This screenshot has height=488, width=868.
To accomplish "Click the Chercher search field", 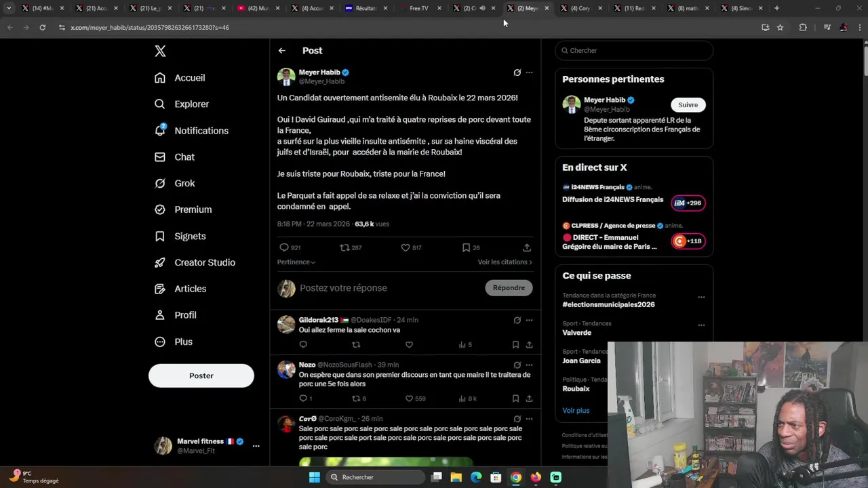I will coord(634,51).
